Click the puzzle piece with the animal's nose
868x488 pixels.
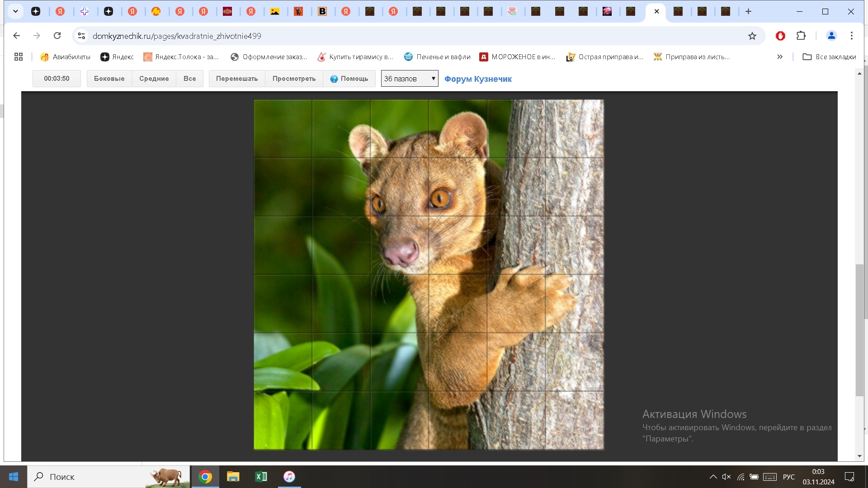click(400, 245)
